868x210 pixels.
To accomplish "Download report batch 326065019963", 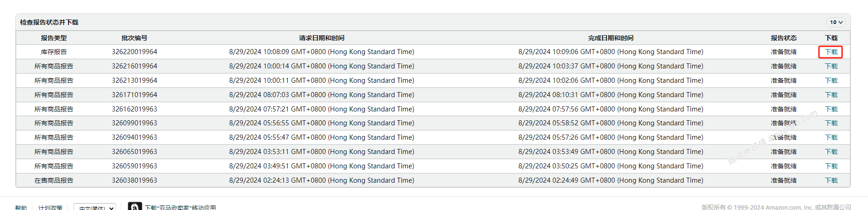I will [x=831, y=152].
